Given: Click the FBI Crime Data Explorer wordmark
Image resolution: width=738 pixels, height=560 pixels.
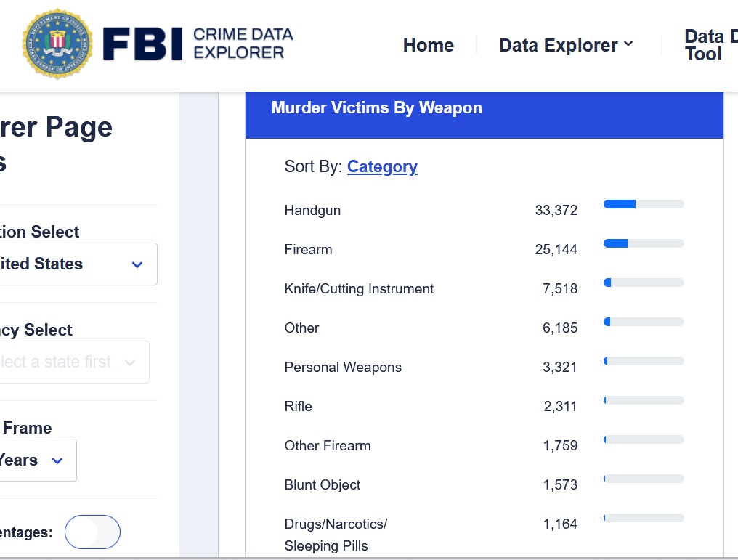Looking at the screenshot, I should coord(198,44).
